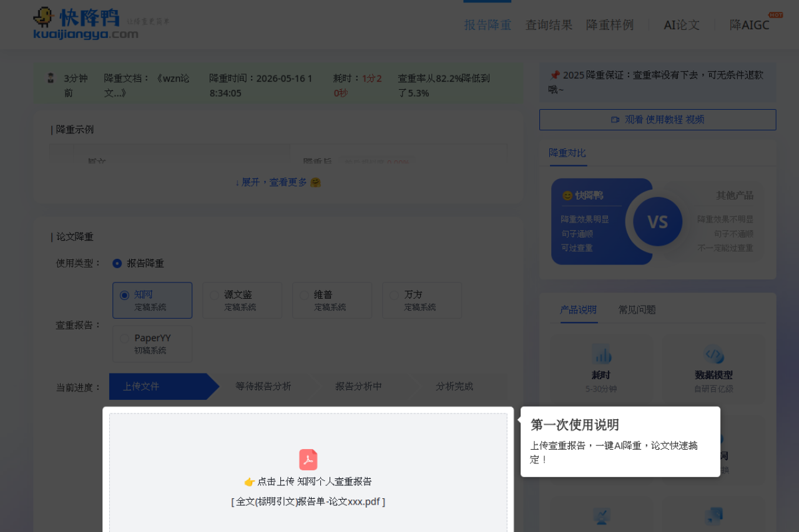Switch to the 产品说明 tab
This screenshot has width=799, height=532.
coord(579,310)
